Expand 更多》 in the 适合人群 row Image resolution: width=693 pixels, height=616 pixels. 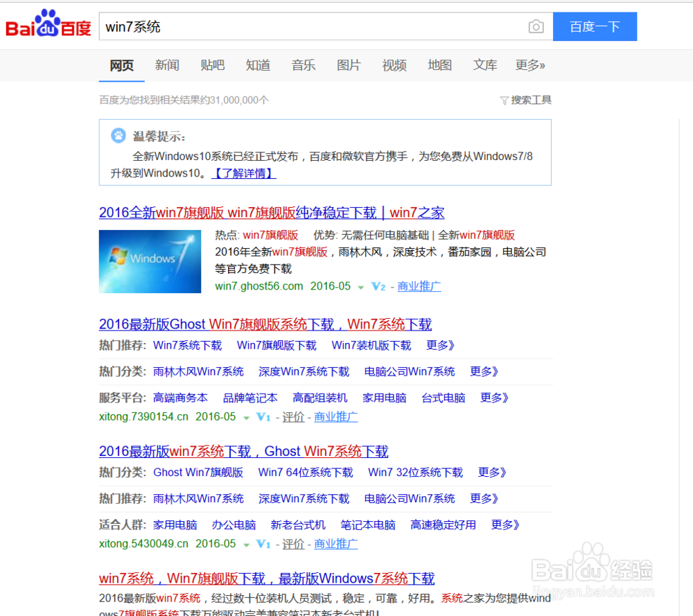[x=505, y=525]
